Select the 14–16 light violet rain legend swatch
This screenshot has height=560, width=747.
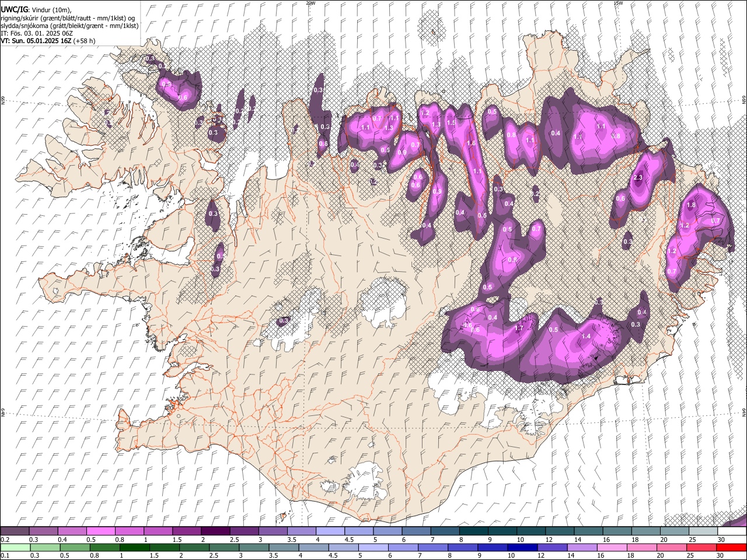tap(581, 547)
